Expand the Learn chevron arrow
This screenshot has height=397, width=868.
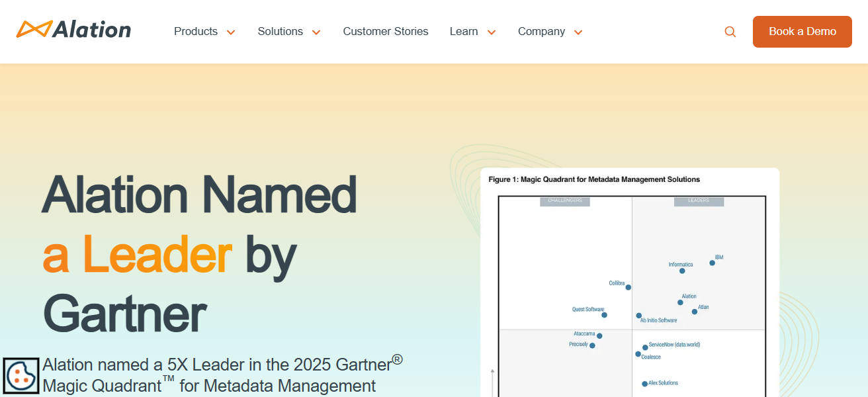tap(492, 32)
